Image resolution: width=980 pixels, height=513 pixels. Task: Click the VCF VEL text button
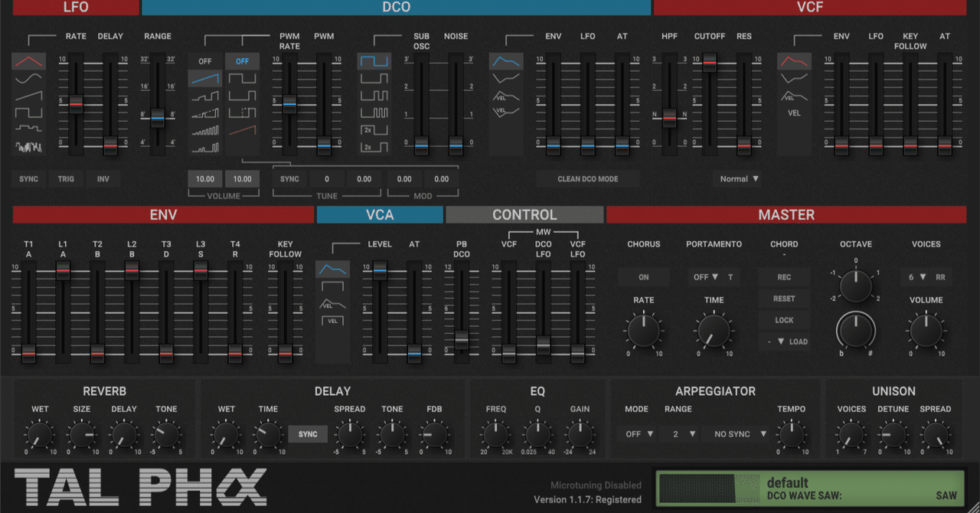tap(794, 113)
